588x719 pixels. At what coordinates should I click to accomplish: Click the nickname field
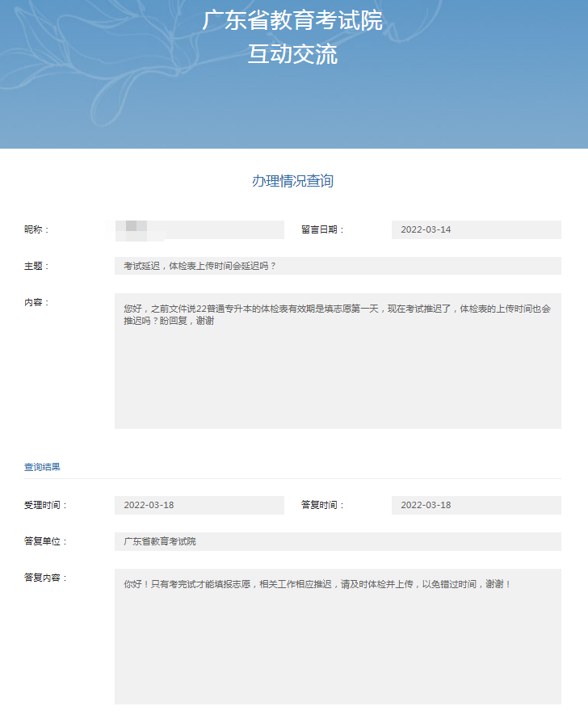point(199,229)
